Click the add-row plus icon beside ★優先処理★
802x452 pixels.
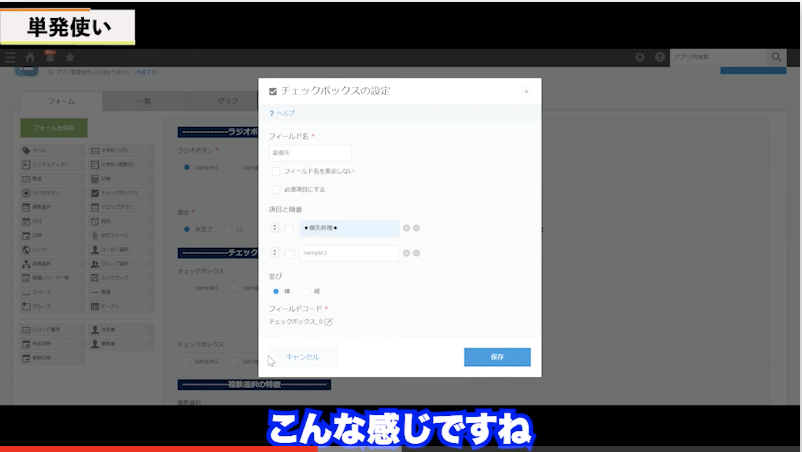407,229
